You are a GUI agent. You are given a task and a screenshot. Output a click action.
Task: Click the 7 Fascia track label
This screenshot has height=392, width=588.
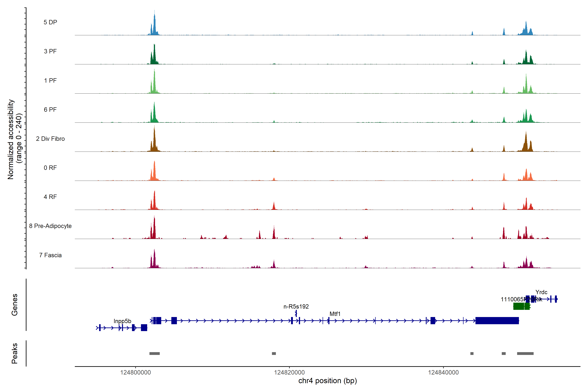(50, 255)
